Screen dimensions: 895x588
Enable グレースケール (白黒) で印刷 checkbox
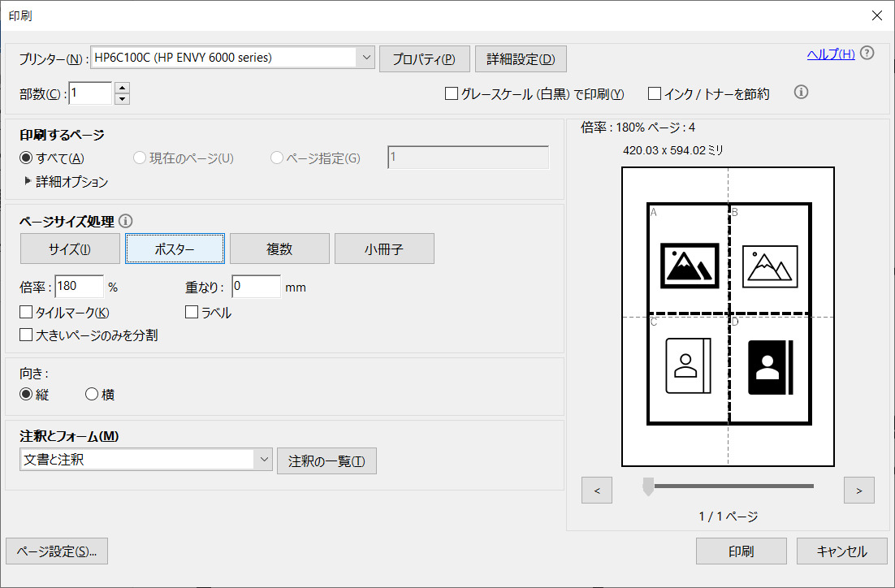click(x=452, y=94)
